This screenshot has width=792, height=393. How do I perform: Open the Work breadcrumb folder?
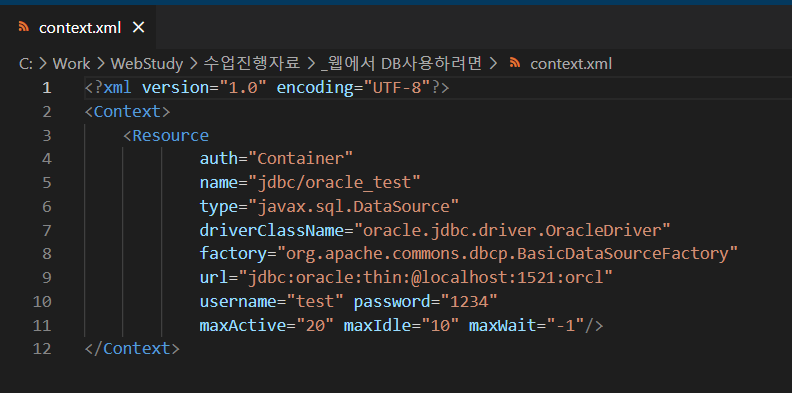(x=71, y=64)
